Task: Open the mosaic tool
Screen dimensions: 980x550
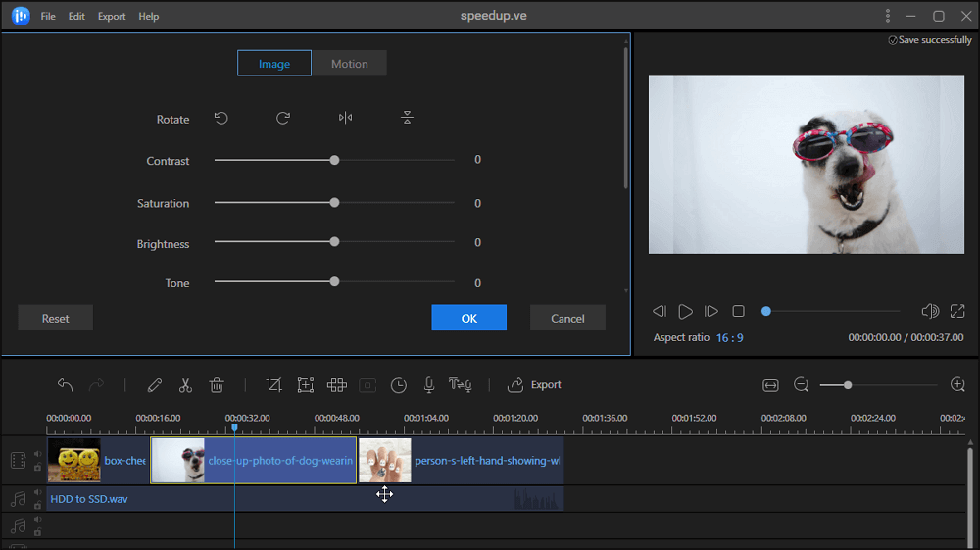Action: click(336, 385)
